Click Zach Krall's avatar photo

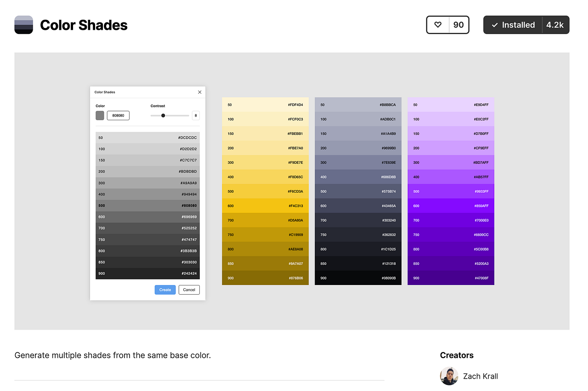449,376
